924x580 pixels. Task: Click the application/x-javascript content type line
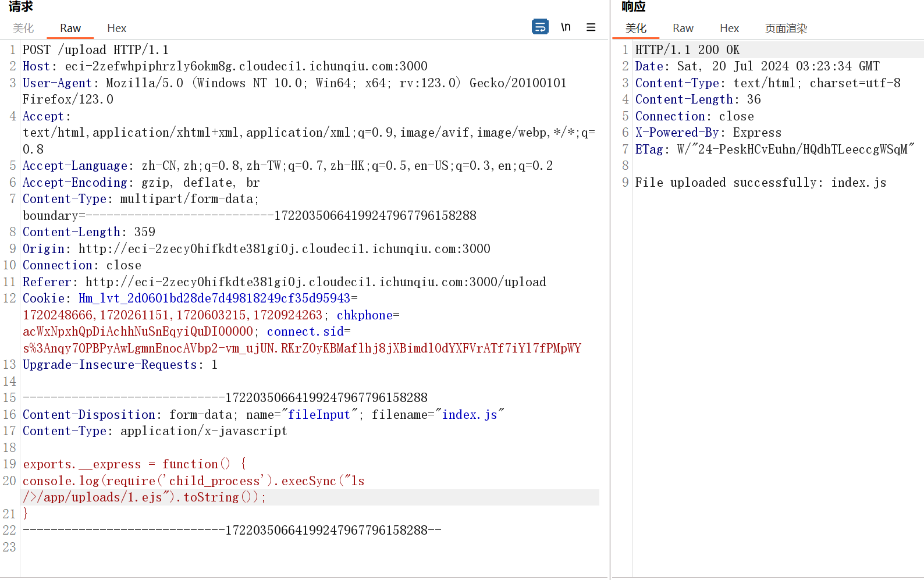click(155, 431)
